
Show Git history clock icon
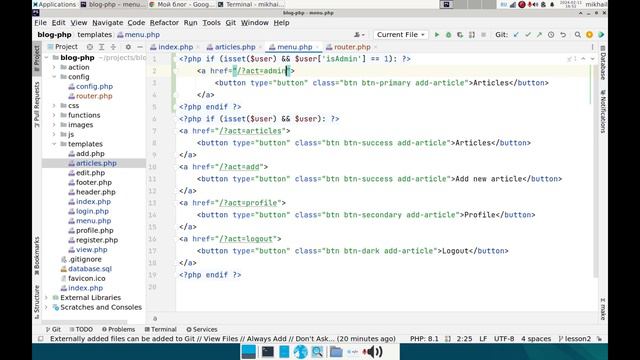[x=551, y=35]
